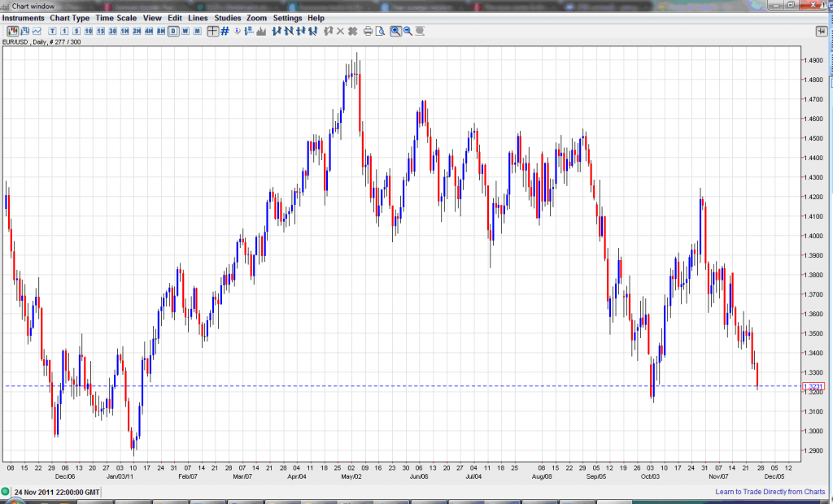This screenshot has width=833, height=504.
Task: Open print preview icon
Action: (x=380, y=32)
